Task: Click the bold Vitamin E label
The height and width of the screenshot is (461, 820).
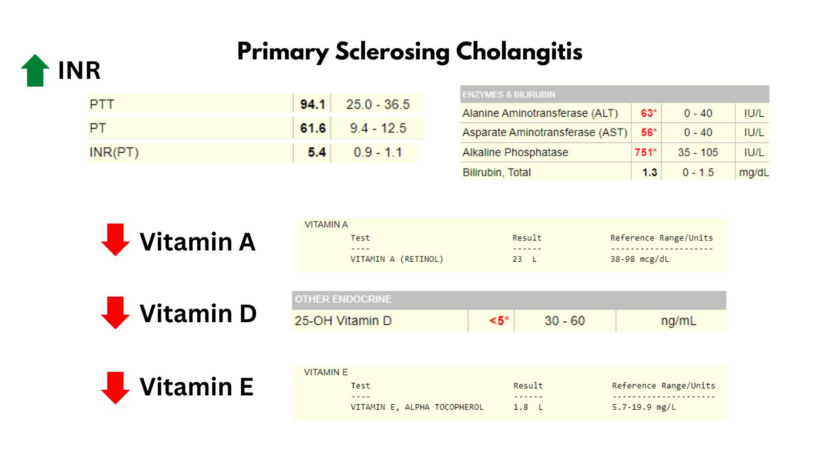Action: tap(196, 387)
